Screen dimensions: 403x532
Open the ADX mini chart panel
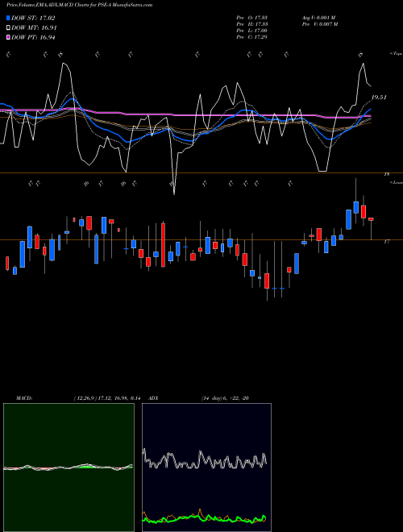[x=206, y=468]
